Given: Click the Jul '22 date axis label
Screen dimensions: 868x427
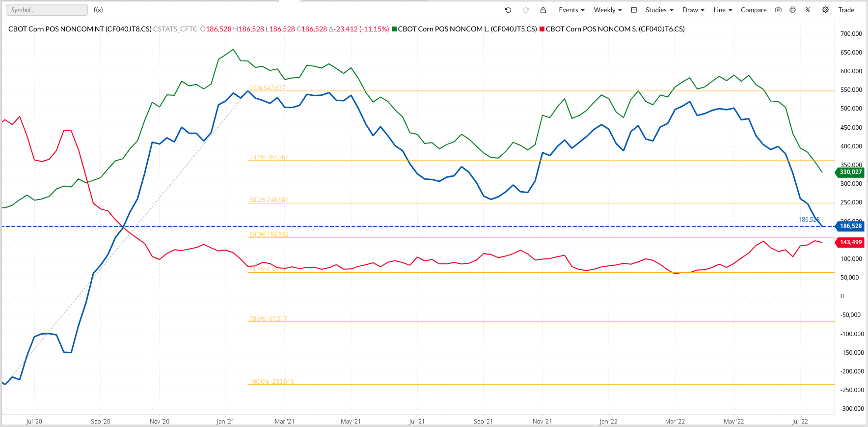Looking at the screenshot, I should (x=800, y=421).
